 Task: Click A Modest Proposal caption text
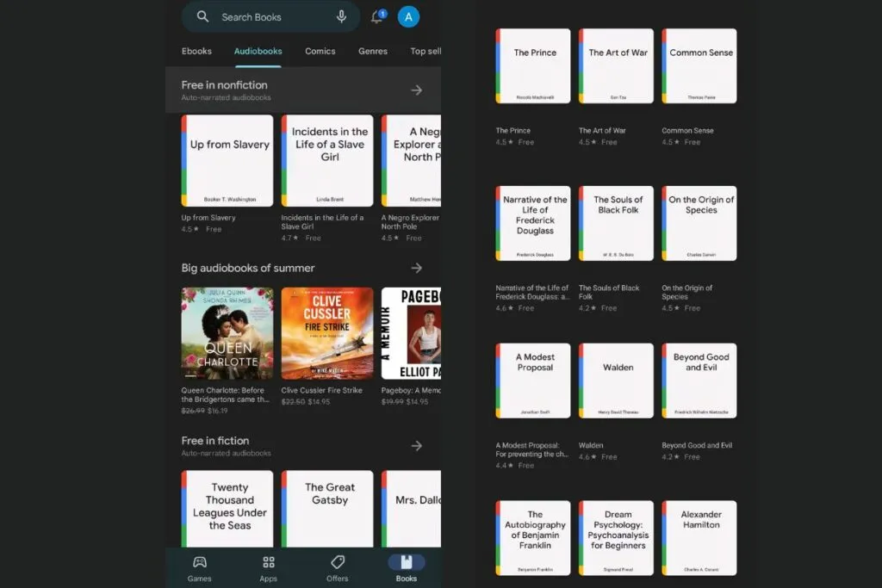coord(532,449)
